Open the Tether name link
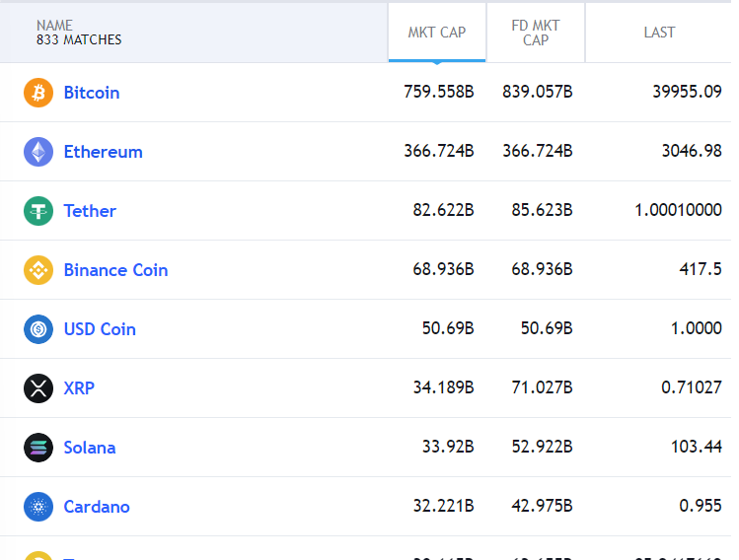The height and width of the screenshot is (560, 739). coord(90,211)
